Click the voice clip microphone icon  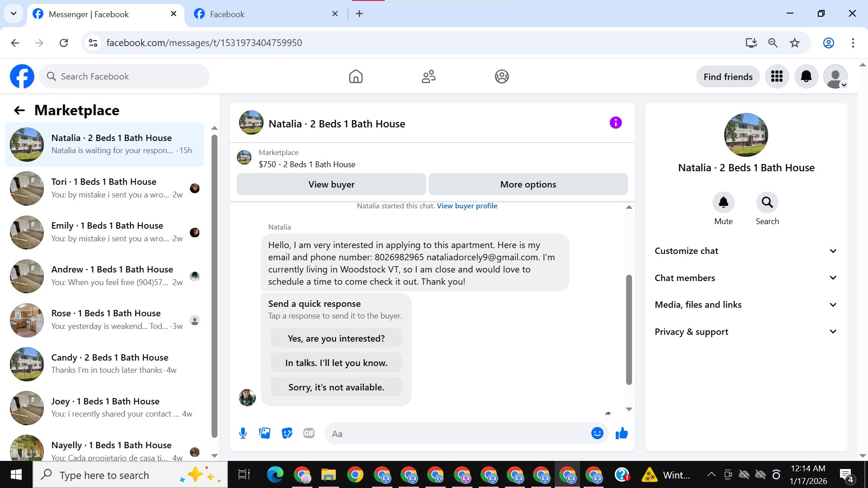[x=243, y=433]
